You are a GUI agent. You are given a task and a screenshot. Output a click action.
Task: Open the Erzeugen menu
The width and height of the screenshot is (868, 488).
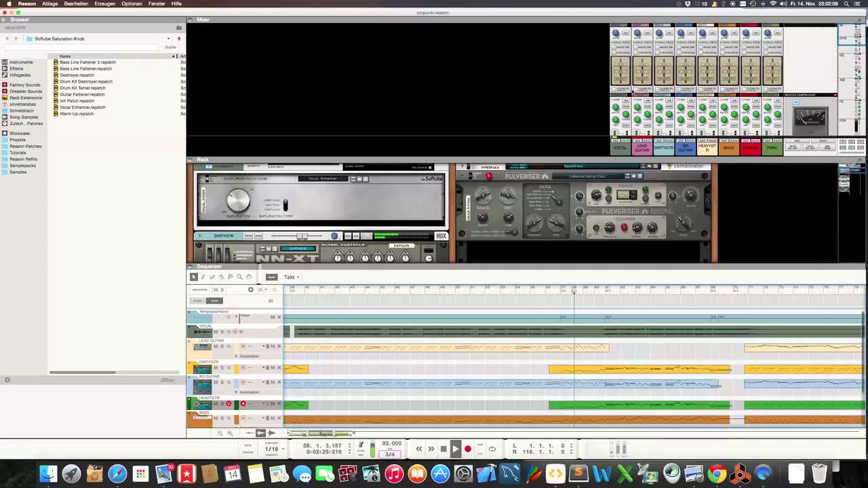(105, 3)
